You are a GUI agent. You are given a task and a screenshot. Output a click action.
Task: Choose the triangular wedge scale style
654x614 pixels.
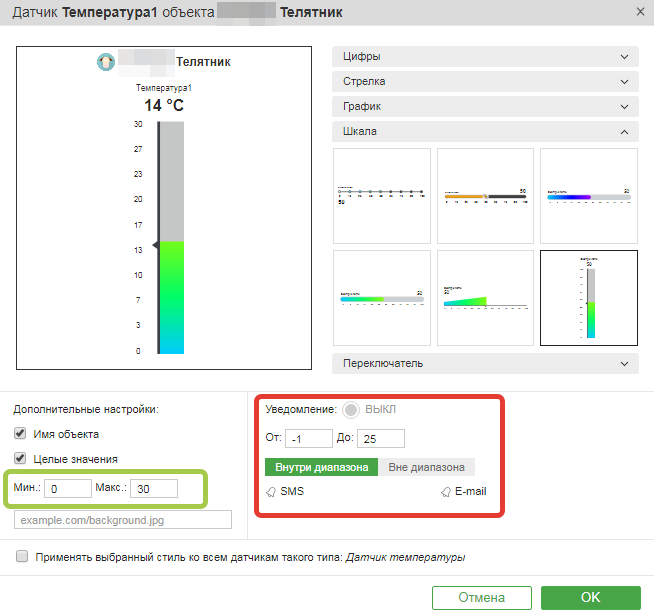[485, 297]
